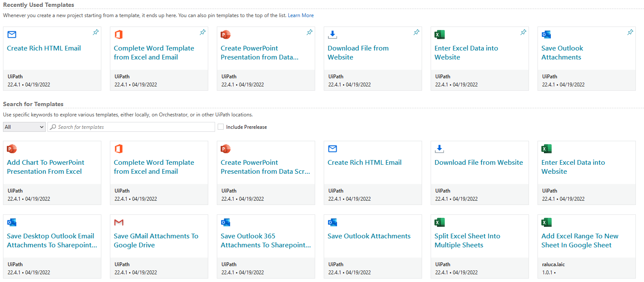
Task: Open recent Download File from Website title
Action: point(358,53)
